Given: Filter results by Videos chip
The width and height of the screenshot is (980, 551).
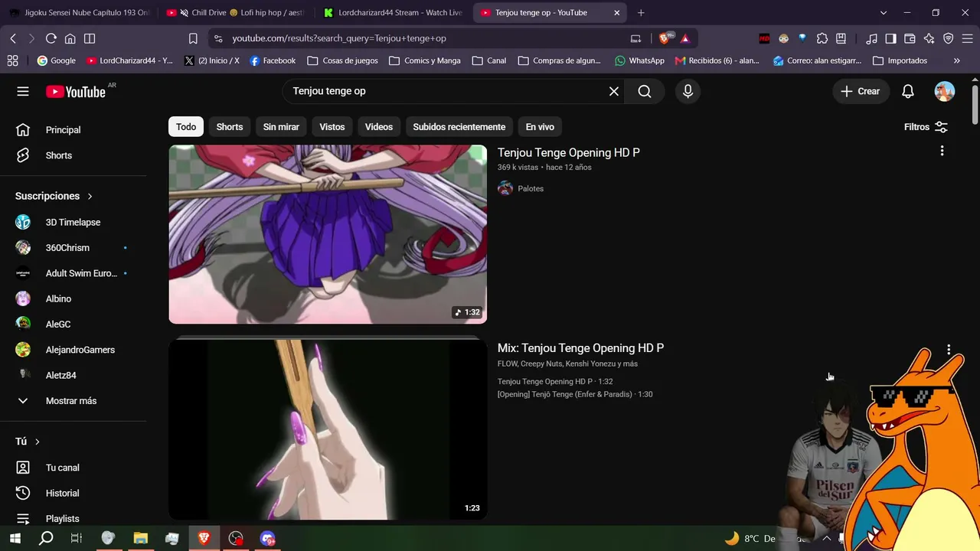Looking at the screenshot, I should [x=379, y=127].
